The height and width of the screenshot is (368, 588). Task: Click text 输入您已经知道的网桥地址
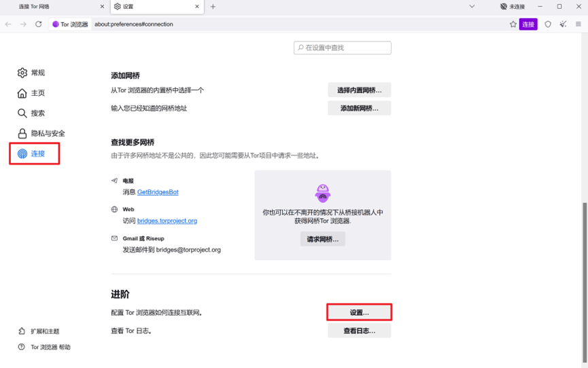pyautogui.click(x=149, y=109)
